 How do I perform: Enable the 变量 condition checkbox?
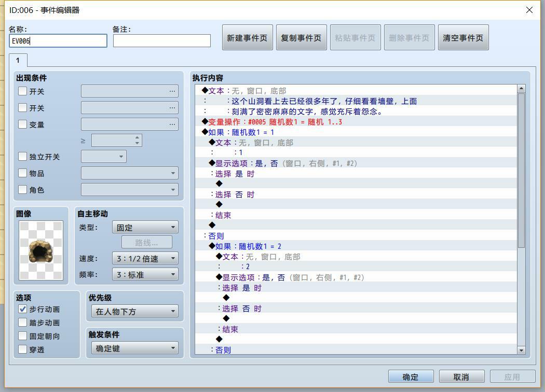pyautogui.click(x=23, y=124)
